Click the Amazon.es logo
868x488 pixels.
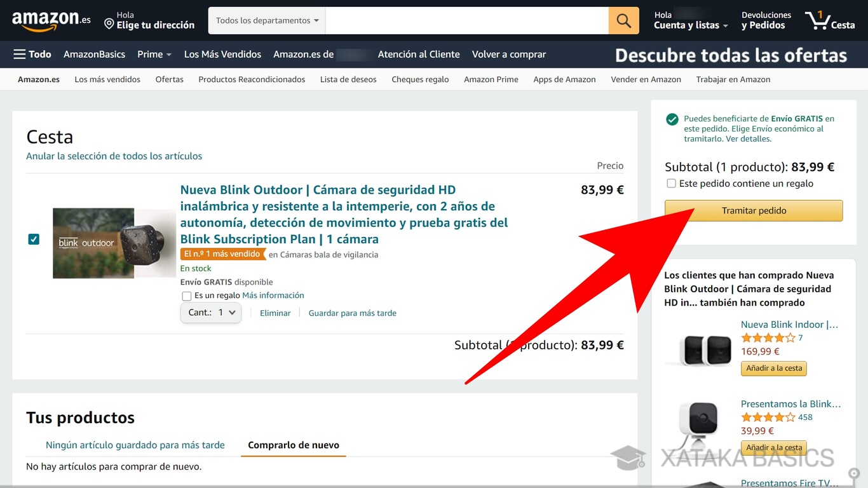click(51, 20)
